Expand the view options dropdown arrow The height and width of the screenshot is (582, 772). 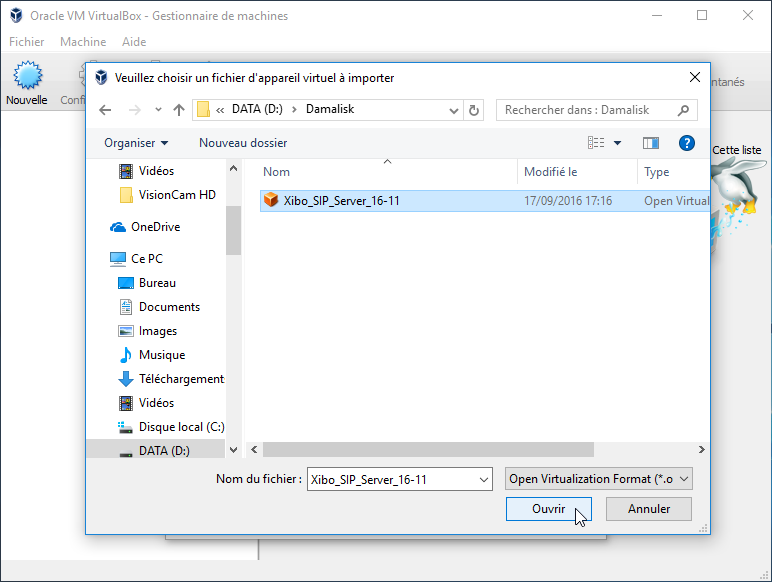pyautogui.click(x=617, y=143)
